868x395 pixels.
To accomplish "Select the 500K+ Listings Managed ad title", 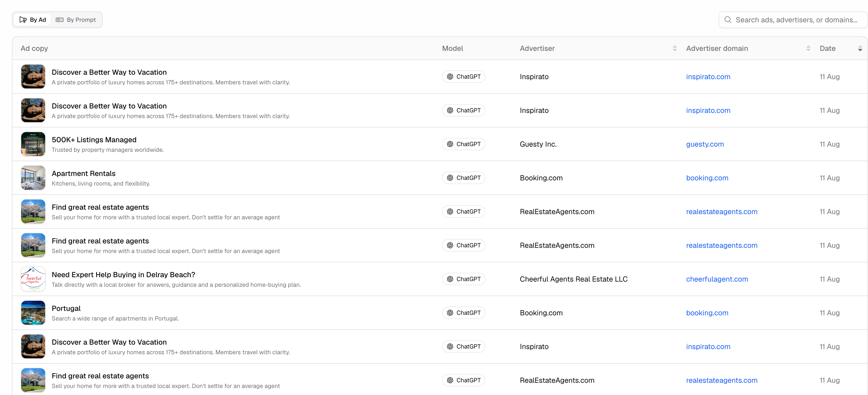I will click(x=94, y=140).
